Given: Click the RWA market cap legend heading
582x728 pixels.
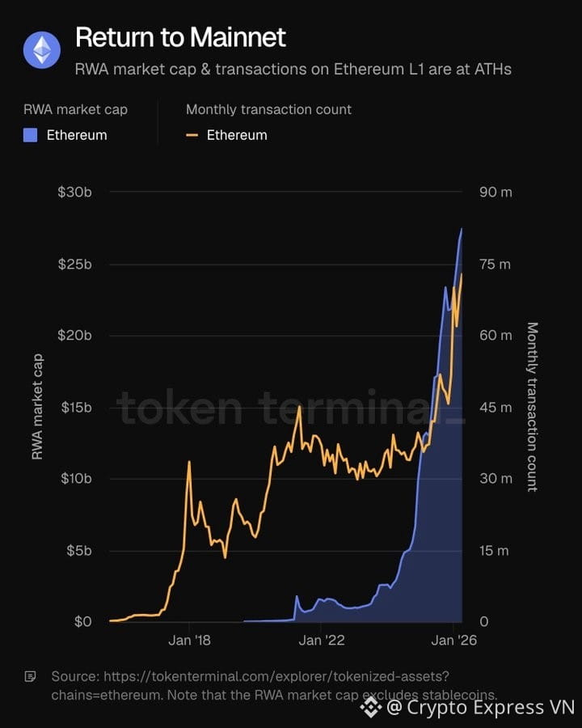Looking at the screenshot, I should tap(75, 109).
